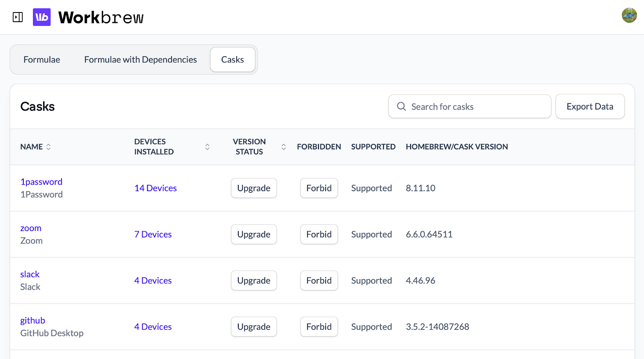Click the search magnifier icon
The image size is (644, 359).
401,107
